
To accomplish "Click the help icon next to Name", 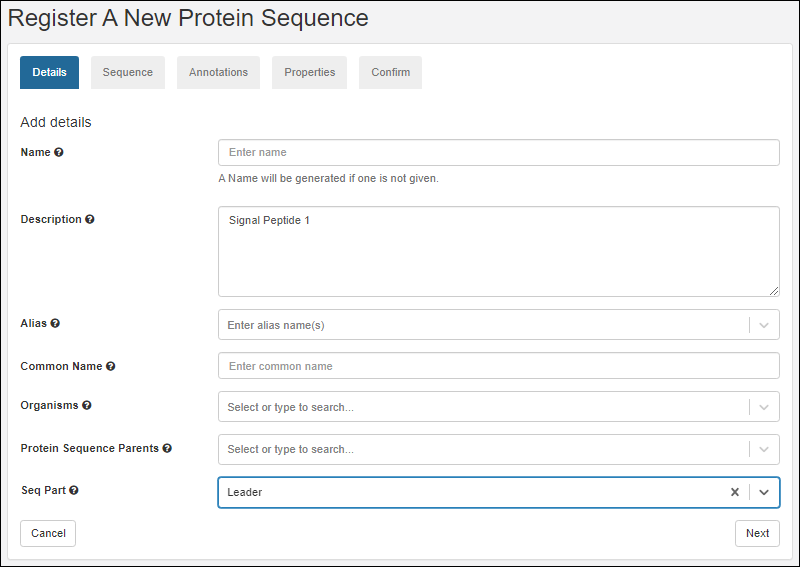I will coord(59,153).
